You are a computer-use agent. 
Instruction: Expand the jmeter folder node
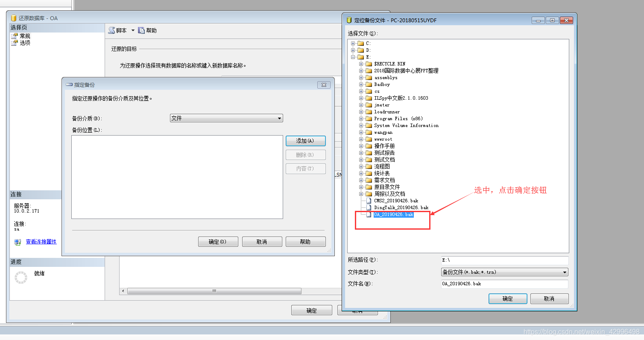click(x=361, y=105)
